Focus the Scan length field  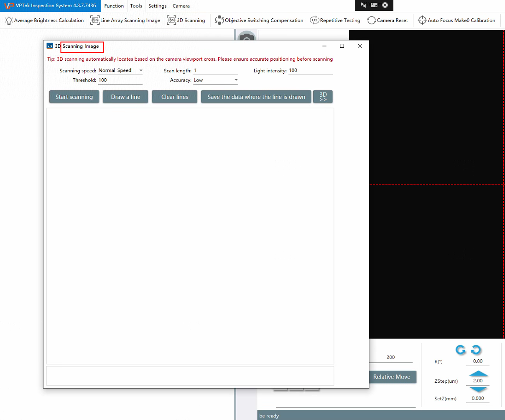215,70
